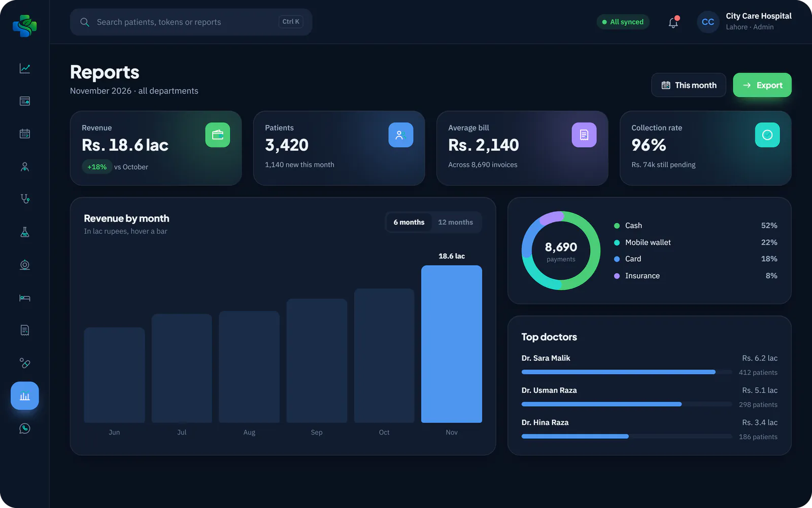Open the WhatsApp phone sidebar icon
The width and height of the screenshot is (812, 508).
(24, 429)
